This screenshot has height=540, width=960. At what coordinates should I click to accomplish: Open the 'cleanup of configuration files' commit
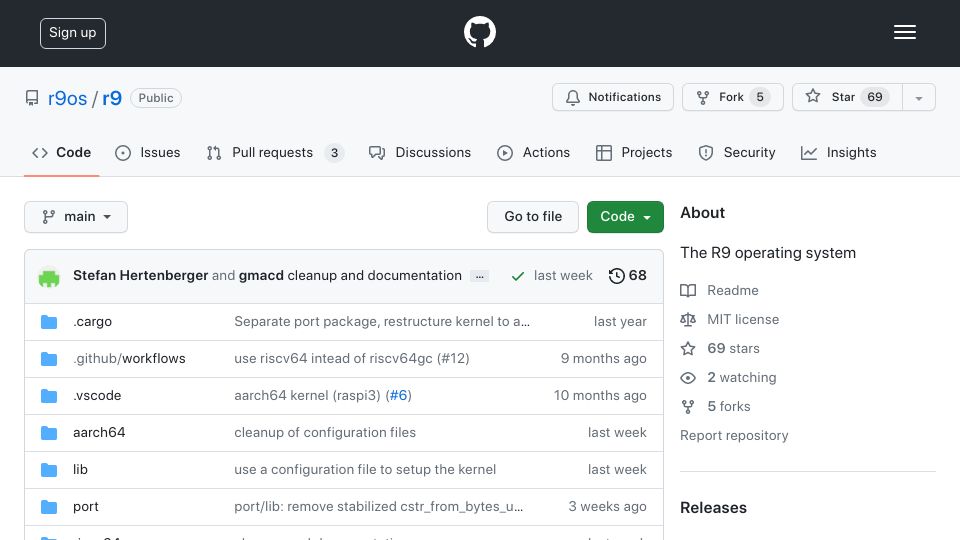(x=325, y=432)
